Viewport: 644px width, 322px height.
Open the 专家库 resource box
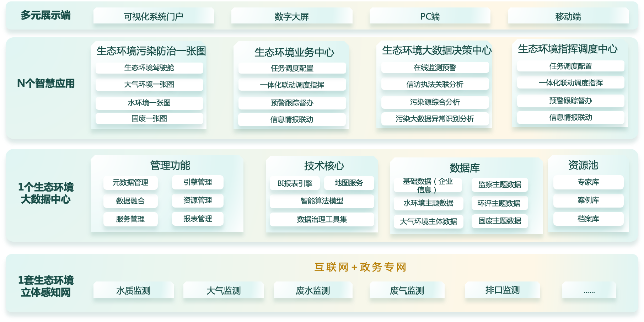(x=589, y=182)
